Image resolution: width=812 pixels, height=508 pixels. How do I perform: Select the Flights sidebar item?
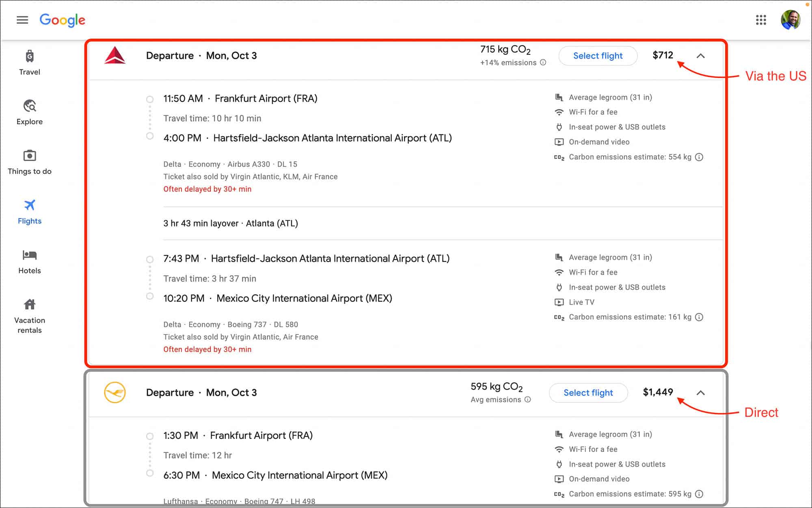tap(30, 212)
